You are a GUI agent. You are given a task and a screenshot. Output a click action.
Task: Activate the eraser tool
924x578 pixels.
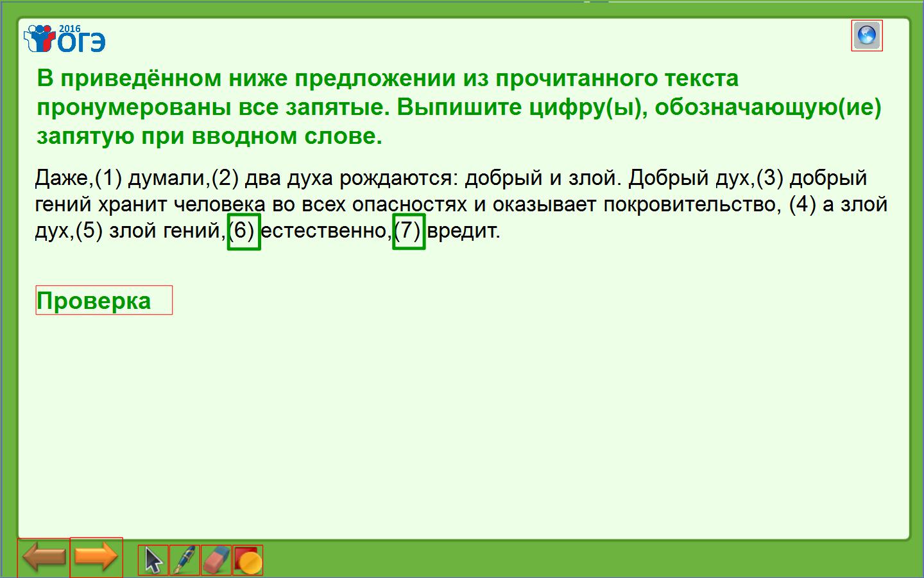216,561
